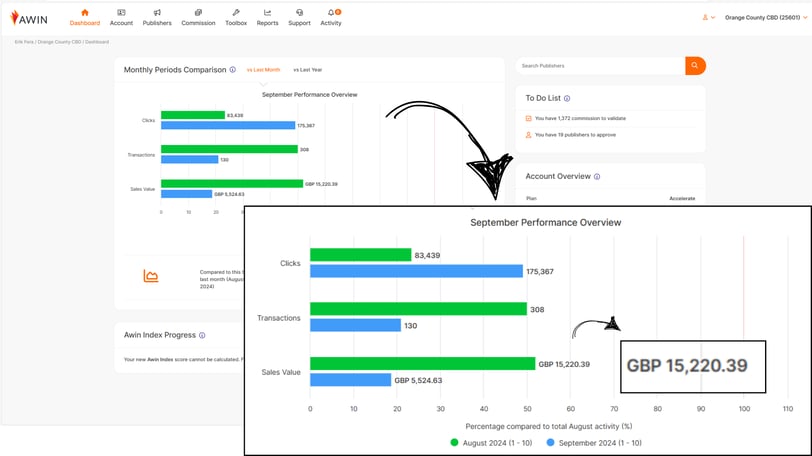Click the Orange County CBD breadcrumb link
The height and width of the screenshot is (456, 812).
[59, 42]
